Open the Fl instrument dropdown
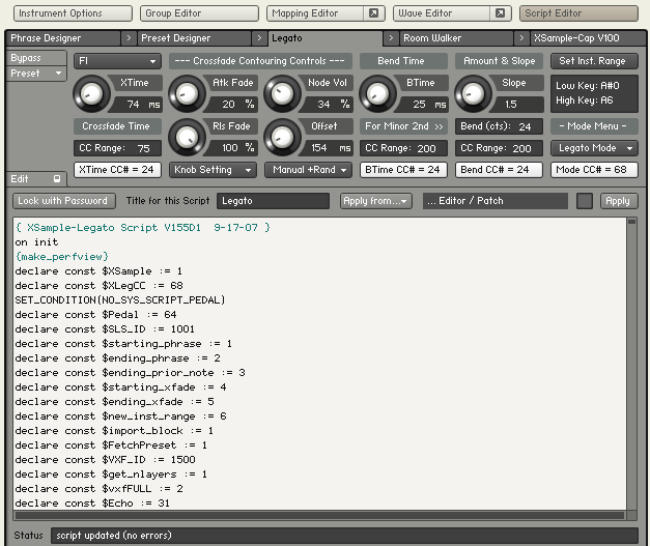Screen dimensions: 650x546 (118, 61)
